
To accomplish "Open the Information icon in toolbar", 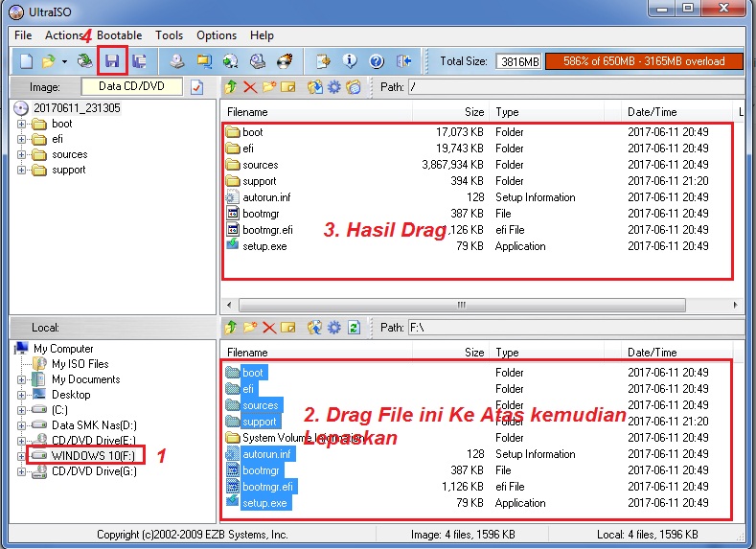I will 350,61.
